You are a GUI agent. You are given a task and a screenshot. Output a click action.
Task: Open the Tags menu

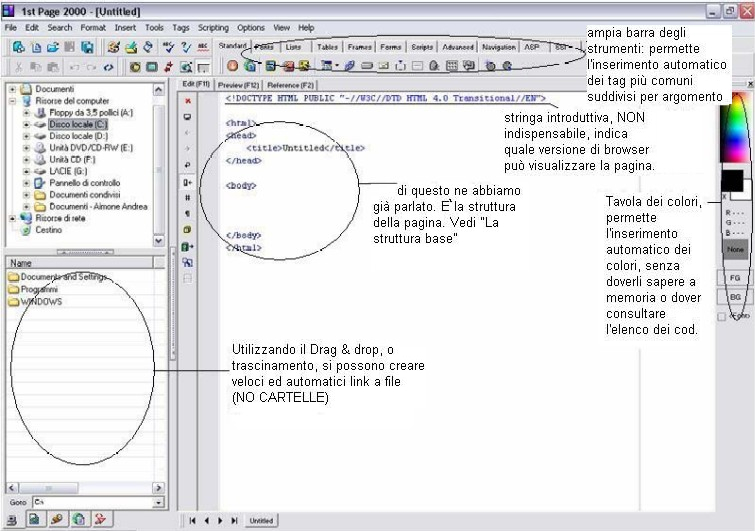(181, 28)
